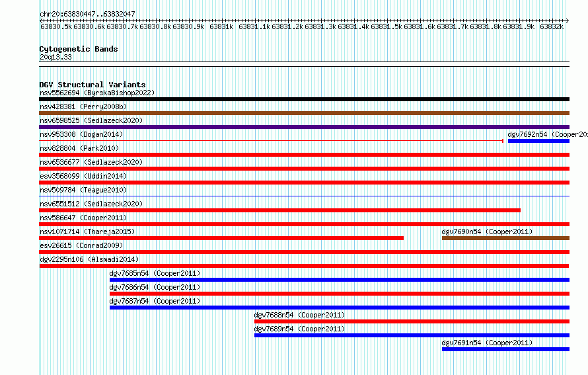Click the 63830.5k ruler tick label
This screenshot has width=588, height=375.
pyautogui.click(x=56, y=26)
